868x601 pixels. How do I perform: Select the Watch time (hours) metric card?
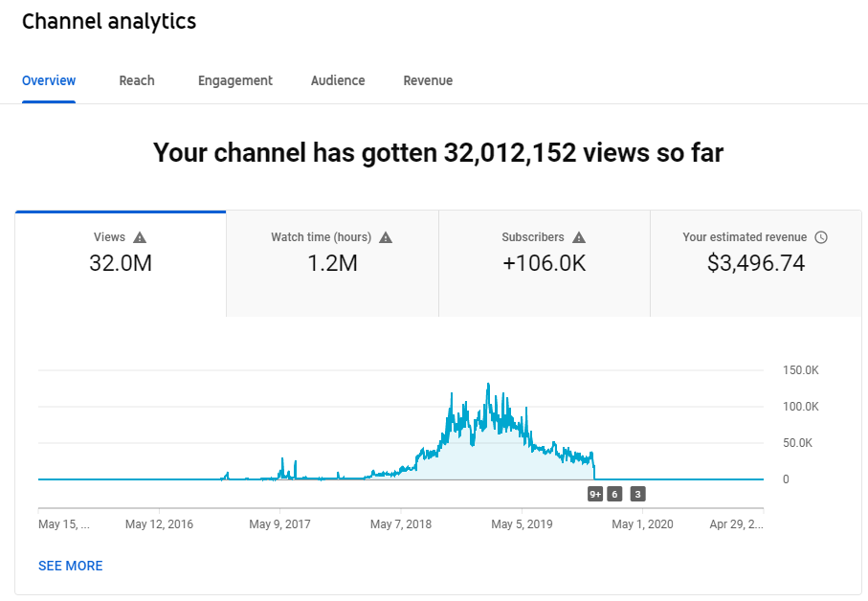click(332, 263)
